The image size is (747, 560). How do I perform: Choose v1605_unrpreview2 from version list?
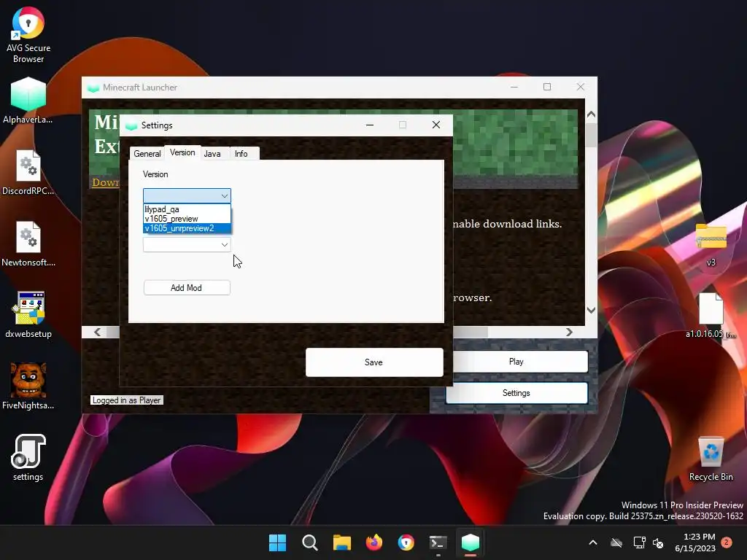point(187,228)
